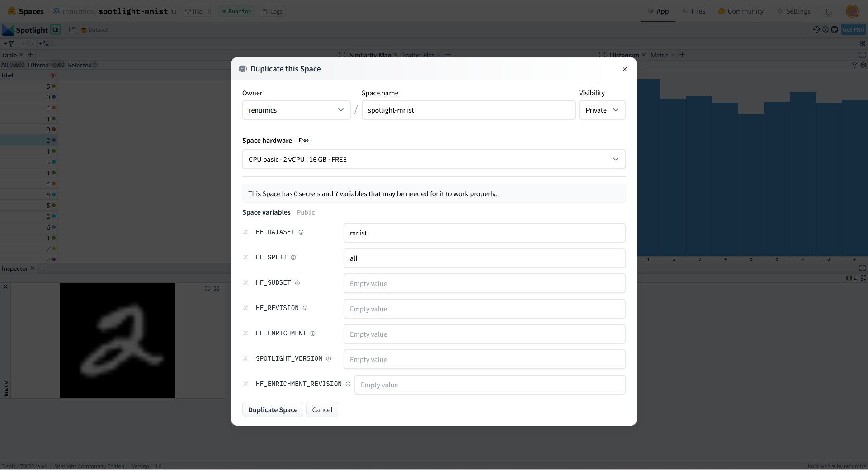
Task: Show info icon next to HF_REVISION
Action: tap(305, 308)
